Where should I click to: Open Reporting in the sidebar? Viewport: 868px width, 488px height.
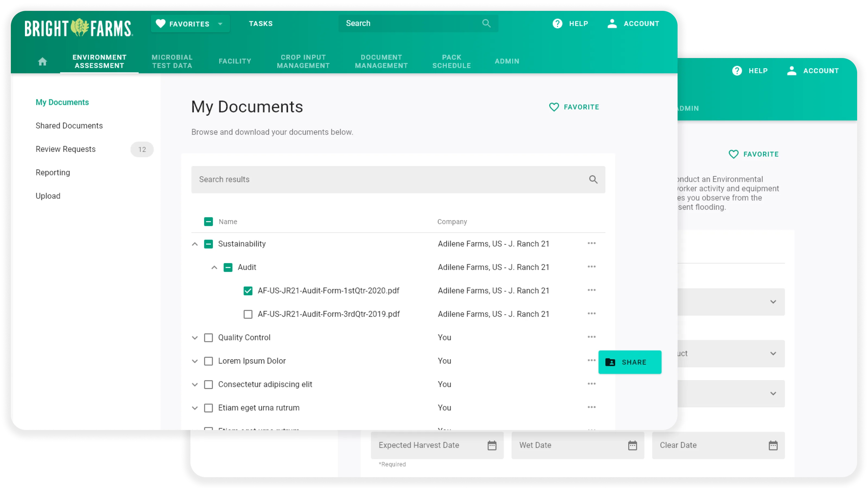[x=53, y=172]
